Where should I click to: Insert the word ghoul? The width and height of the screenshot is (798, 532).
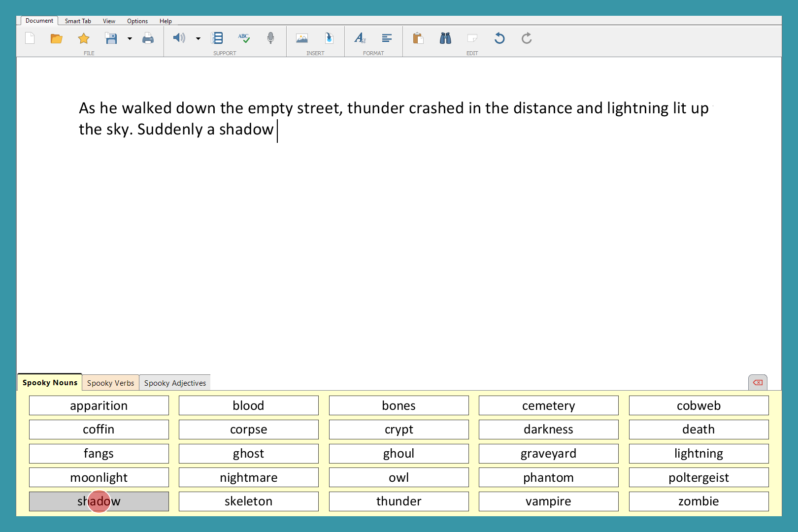[x=399, y=454]
